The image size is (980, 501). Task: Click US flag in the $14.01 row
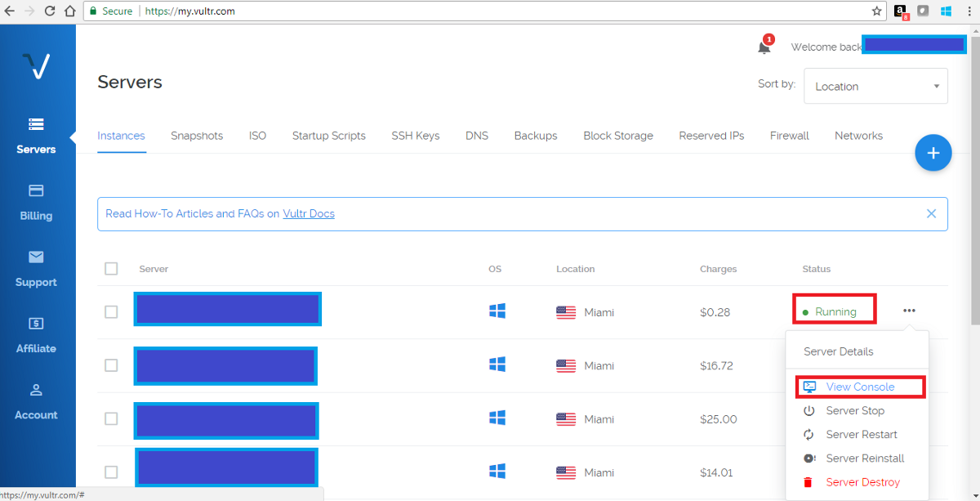pyautogui.click(x=566, y=472)
